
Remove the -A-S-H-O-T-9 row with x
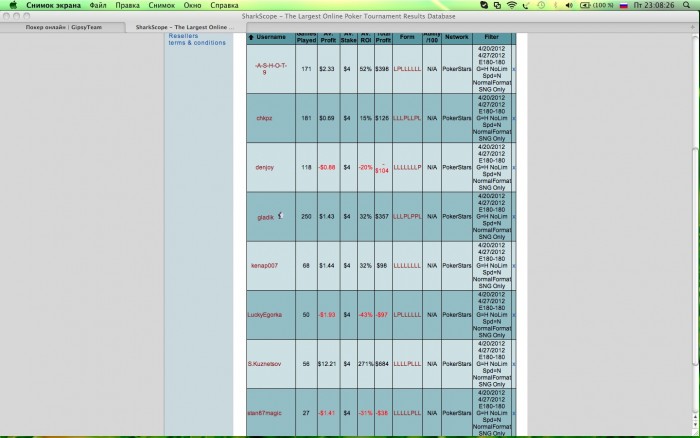pyautogui.click(x=514, y=69)
